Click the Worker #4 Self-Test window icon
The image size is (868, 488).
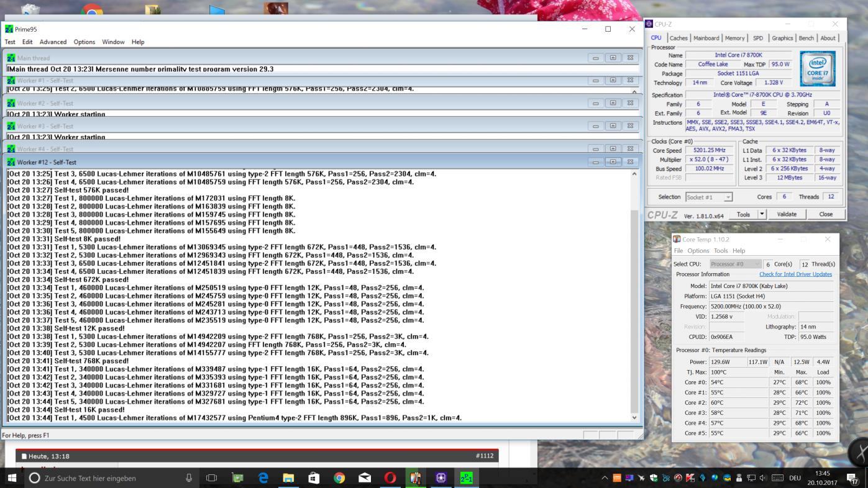(10, 149)
